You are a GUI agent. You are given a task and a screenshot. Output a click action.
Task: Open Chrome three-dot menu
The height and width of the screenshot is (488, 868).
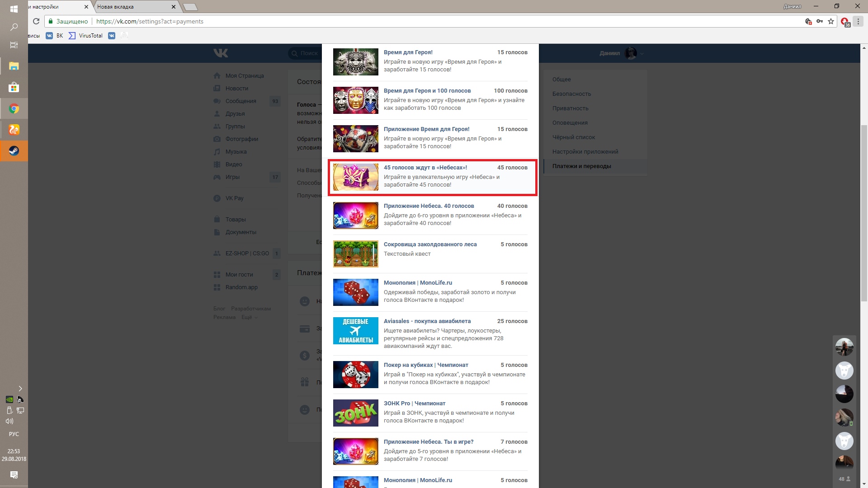[858, 21]
